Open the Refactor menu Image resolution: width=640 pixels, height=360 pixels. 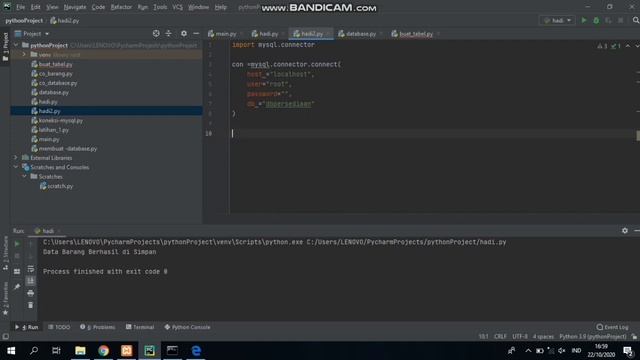tap(121, 7)
